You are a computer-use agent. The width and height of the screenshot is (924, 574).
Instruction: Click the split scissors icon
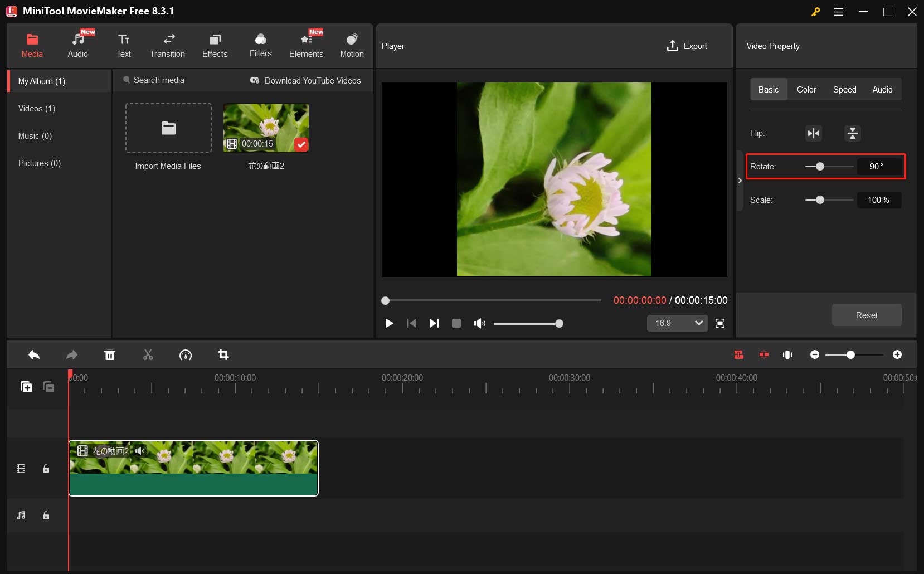point(148,355)
